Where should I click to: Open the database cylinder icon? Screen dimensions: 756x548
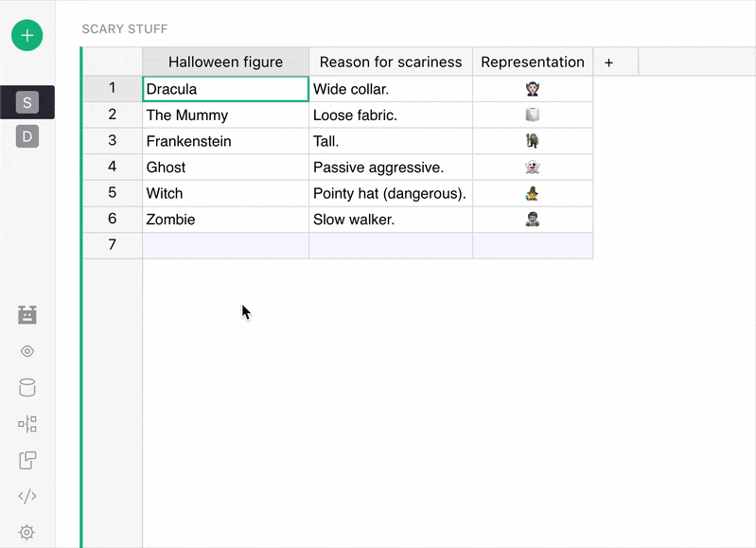pos(27,387)
